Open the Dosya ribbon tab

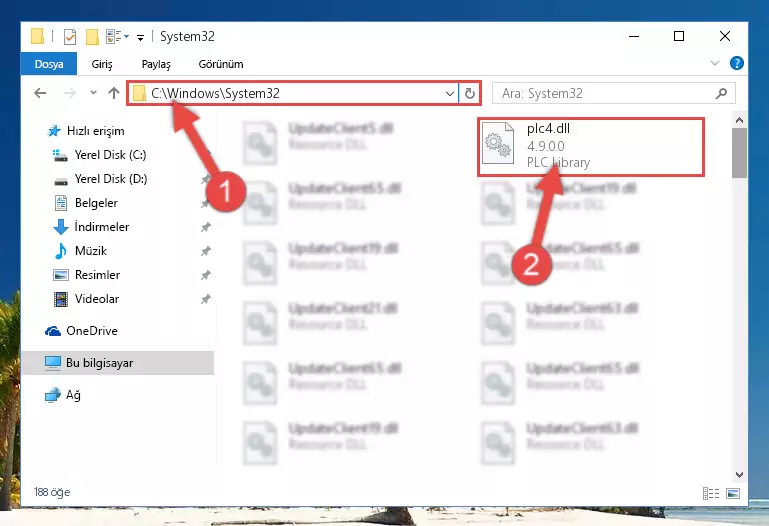49,64
